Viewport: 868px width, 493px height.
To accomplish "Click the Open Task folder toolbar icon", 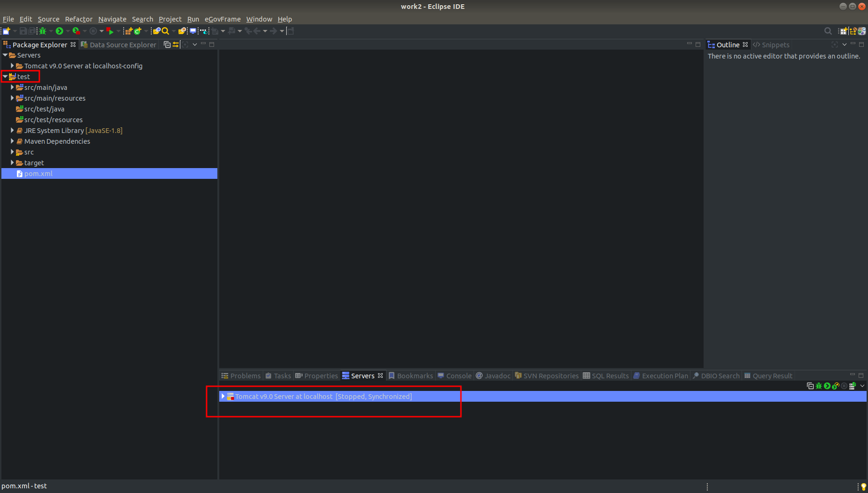I will pyautogui.click(x=182, y=31).
